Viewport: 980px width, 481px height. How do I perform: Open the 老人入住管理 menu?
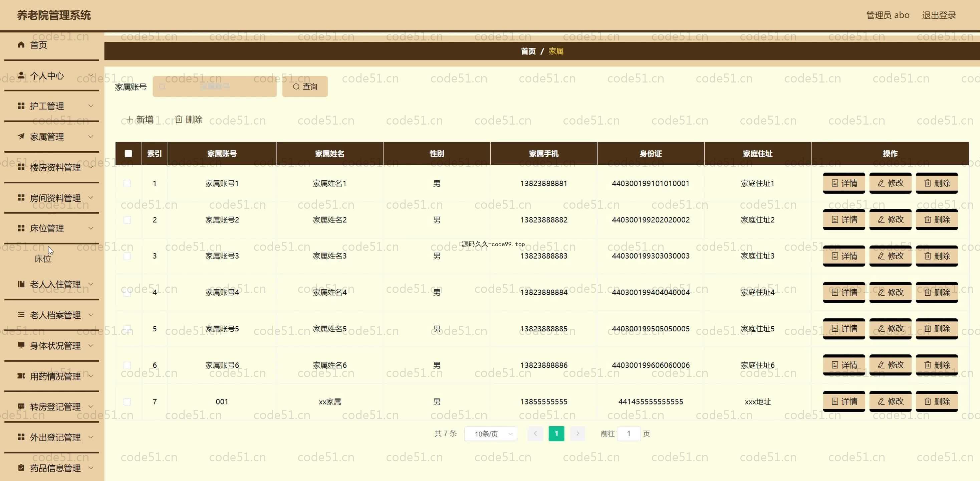(x=51, y=284)
